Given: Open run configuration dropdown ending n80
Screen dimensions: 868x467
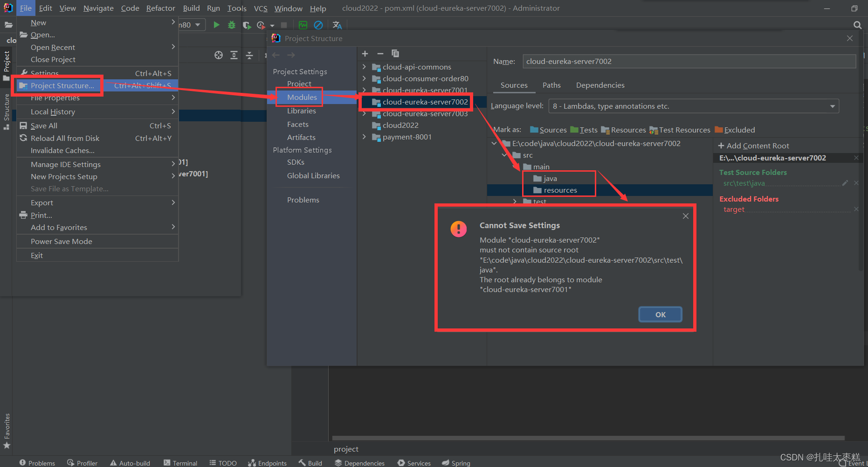Looking at the screenshot, I should (192, 25).
